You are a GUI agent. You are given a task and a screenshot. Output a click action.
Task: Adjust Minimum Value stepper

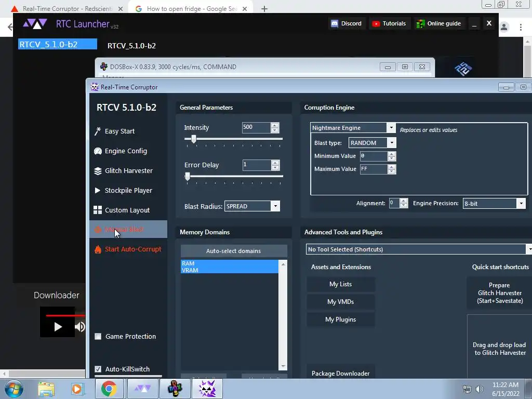point(392,156)
